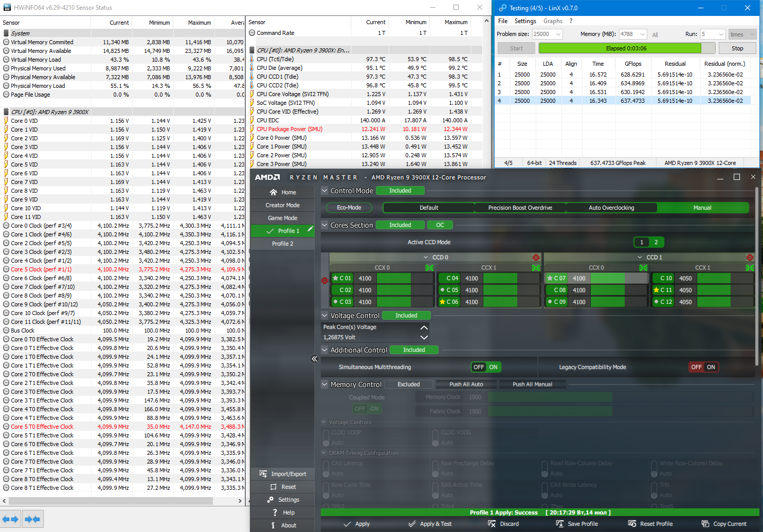Image resolution: width=763 pixels, height=532 pixels.
Task: Click the All link next to Memory in LinX
Action: click(655, 35)
